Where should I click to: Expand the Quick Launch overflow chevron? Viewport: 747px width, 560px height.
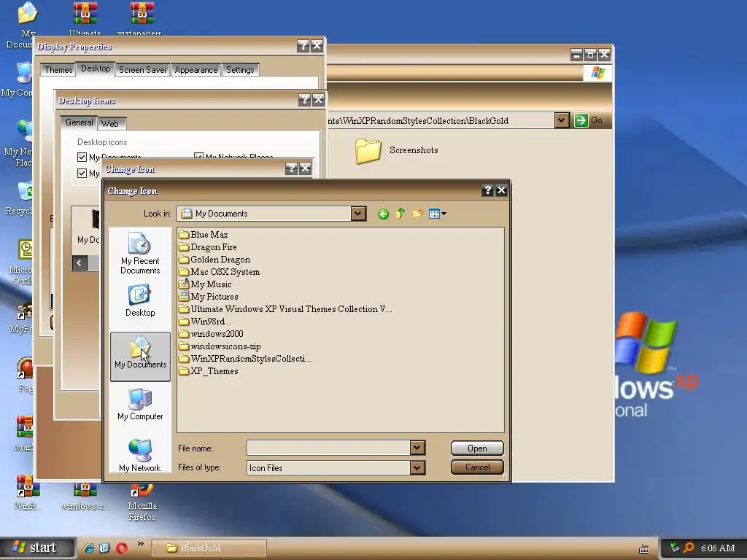(141, 544)
